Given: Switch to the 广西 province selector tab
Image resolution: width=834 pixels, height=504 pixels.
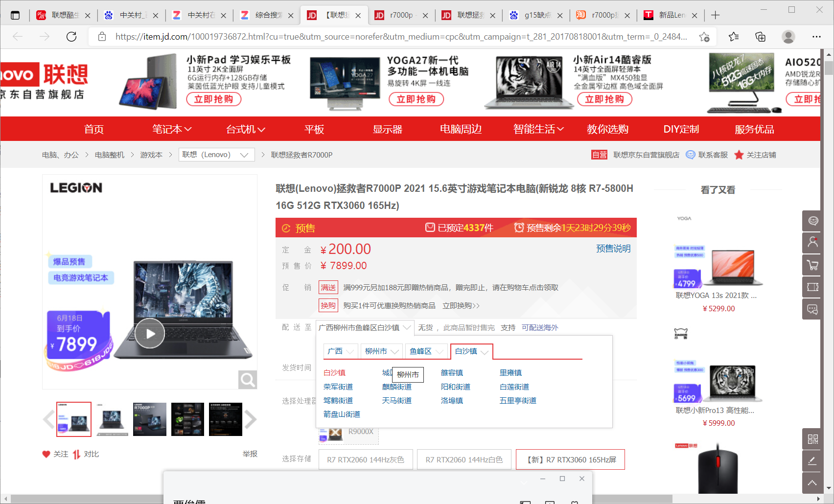Looking at the screenshot, I should coord(341,351).
